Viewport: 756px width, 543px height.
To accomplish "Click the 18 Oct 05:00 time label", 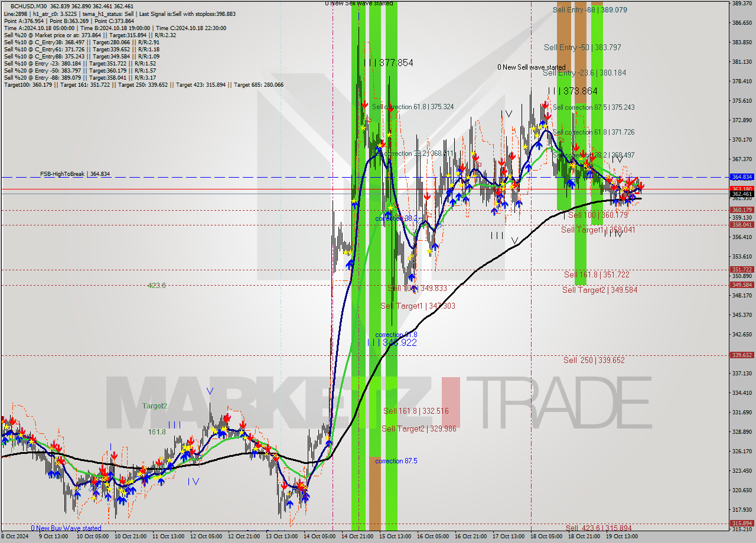I will click(x=546, y=537).
